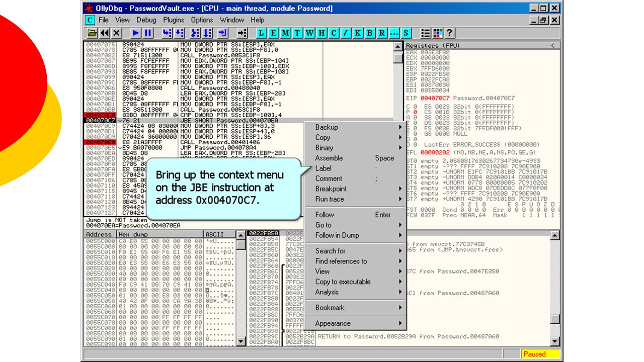Expand the Backup submenu
This screenshot has height=362, width=644.
click(355, 127)
